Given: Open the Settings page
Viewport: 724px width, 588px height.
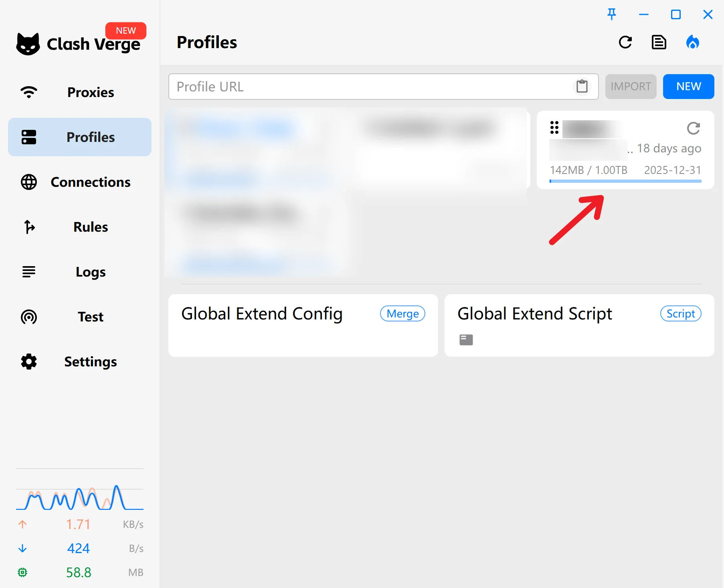Looking at the screenshot, I should tap(80, 362).
